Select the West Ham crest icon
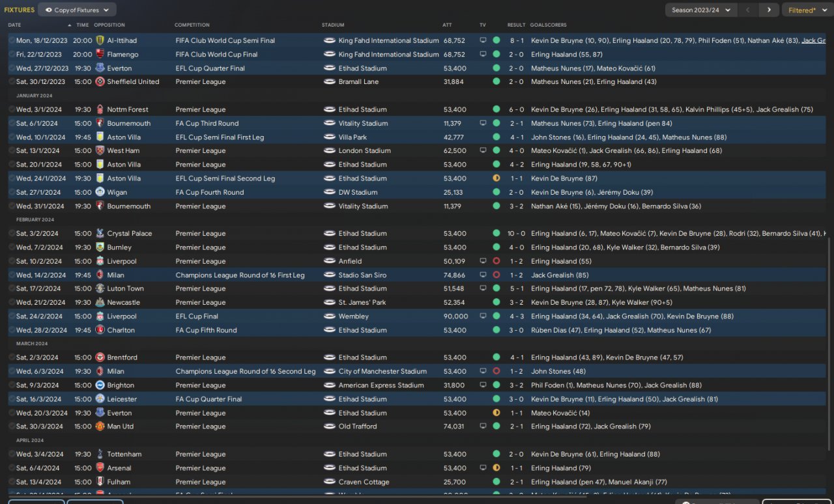The height and width of the screenshot is (504, 834). coord(100,151)
